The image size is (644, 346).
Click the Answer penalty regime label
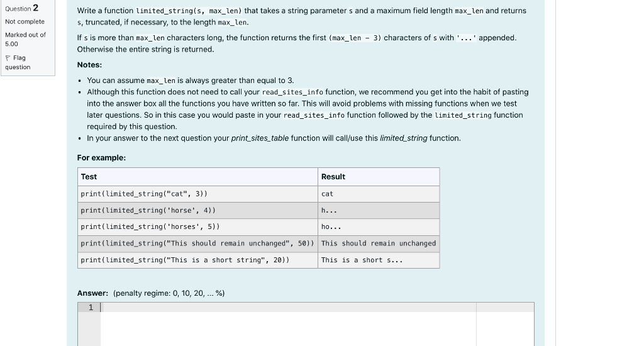(151, 293)
